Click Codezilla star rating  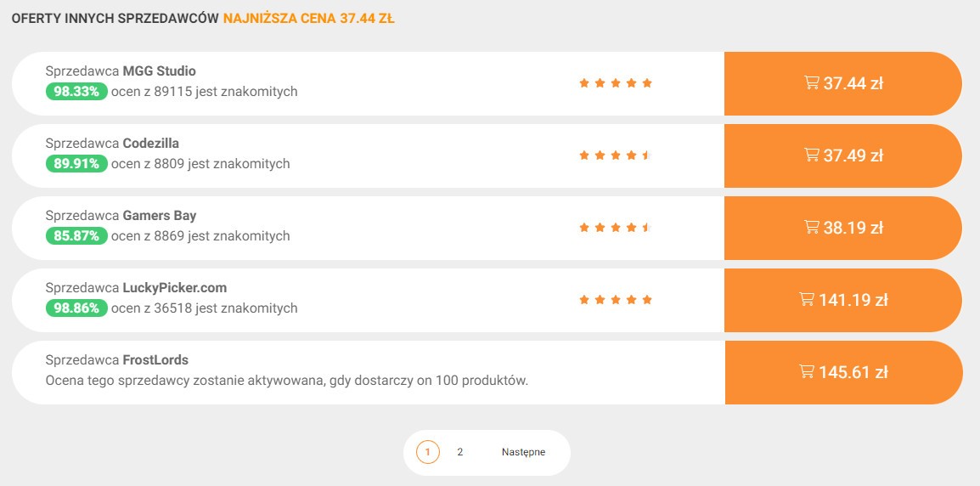click(x=616, y=155)
